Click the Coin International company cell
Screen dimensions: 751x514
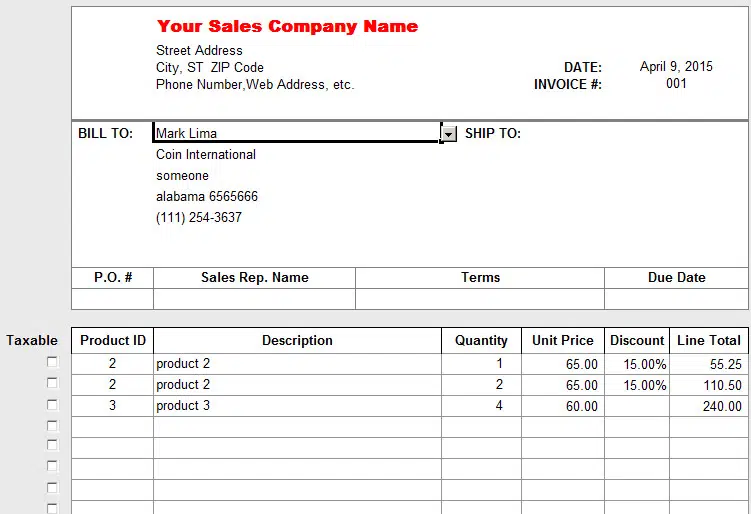(x=206, y=154)
